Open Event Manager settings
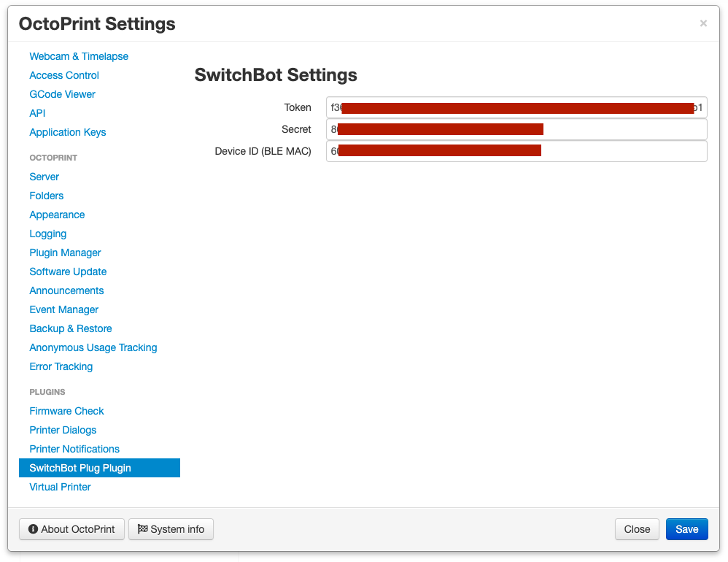The image size is (728, 562). pyautogui.click(x=64, y=309)
